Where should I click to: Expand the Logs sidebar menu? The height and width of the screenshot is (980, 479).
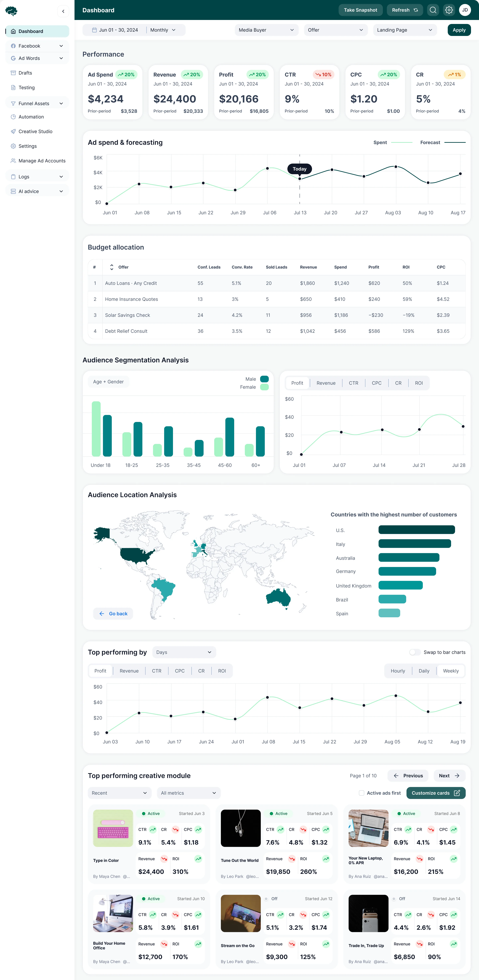(61, 177)
